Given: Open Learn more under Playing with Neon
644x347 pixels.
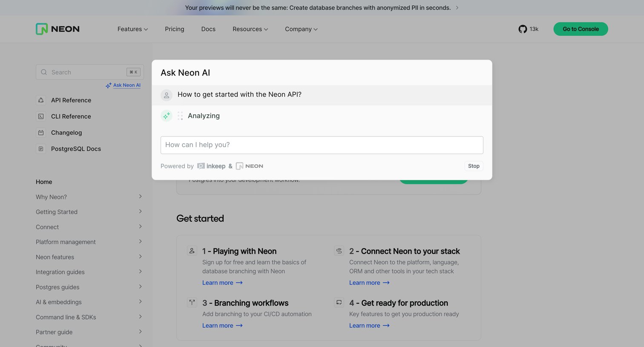Looking at the screenshot, I should pyautogui.click(x=222, y=283).
